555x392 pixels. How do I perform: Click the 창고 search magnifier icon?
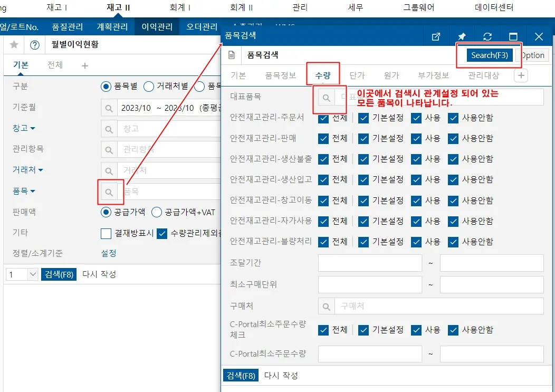click(x=109, y=129)
